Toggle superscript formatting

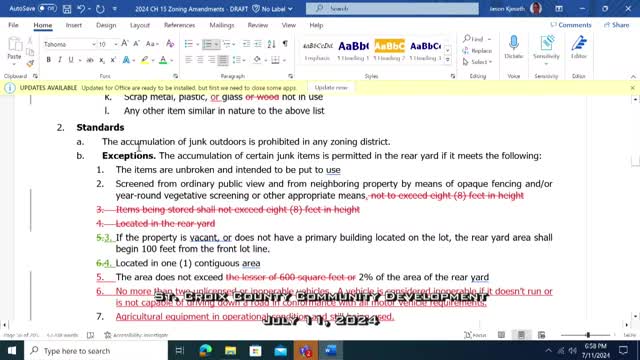(x=113, y=60)
